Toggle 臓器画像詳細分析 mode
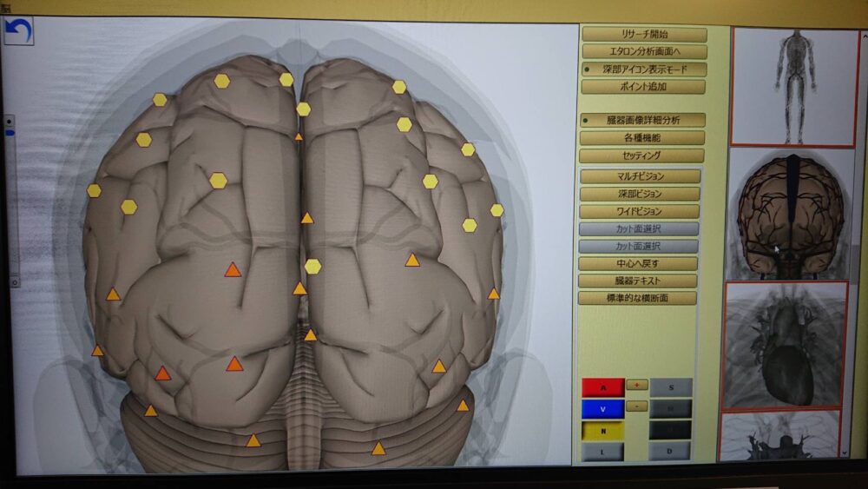868x489 pixels. [642, 120]
